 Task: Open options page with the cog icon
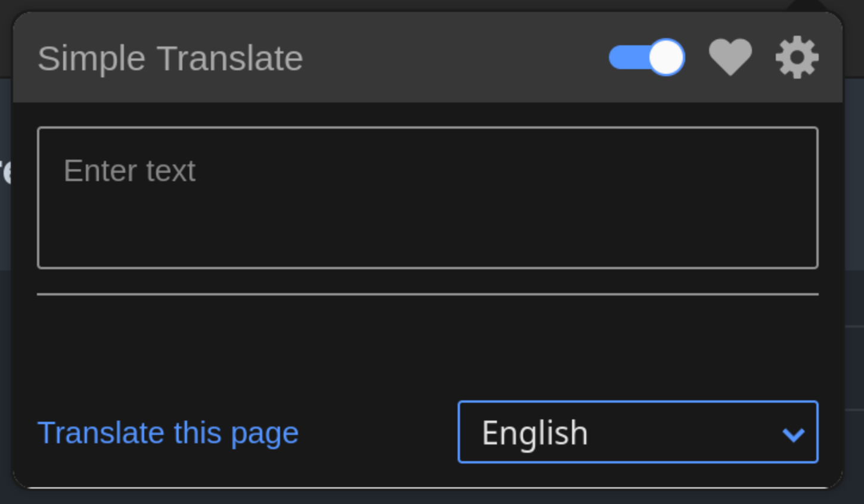tap(797, 58)
